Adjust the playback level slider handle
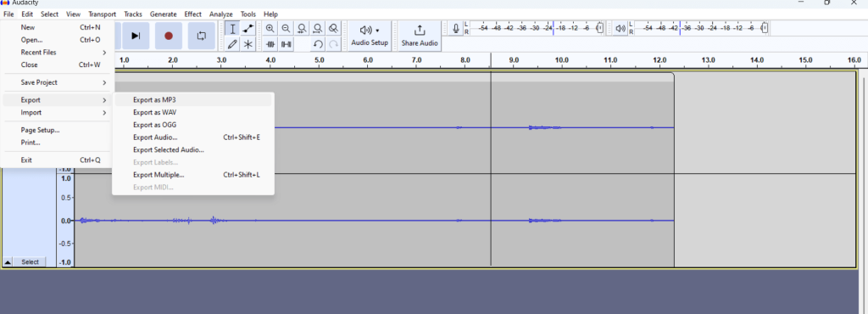 pos(765,28)
